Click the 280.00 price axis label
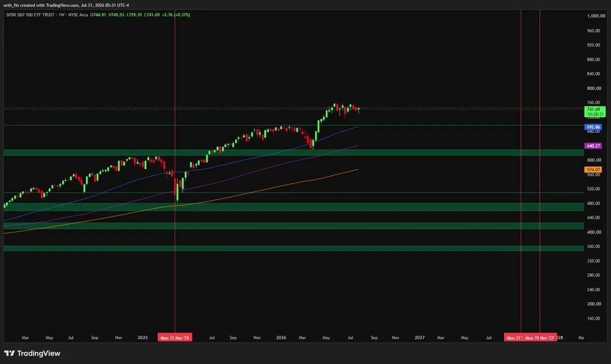Screen dimensions: 611x364 click(594, 275)
